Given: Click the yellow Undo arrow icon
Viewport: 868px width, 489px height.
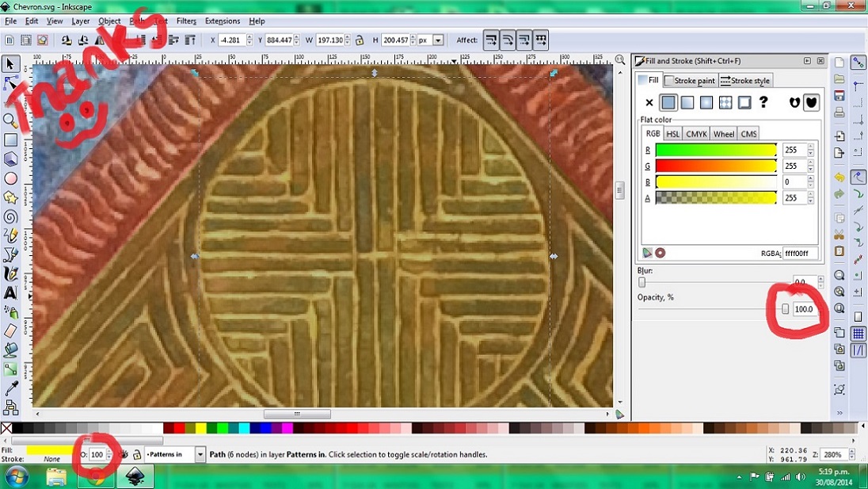Looking at the screenshot, I should [x=839, y=177].
